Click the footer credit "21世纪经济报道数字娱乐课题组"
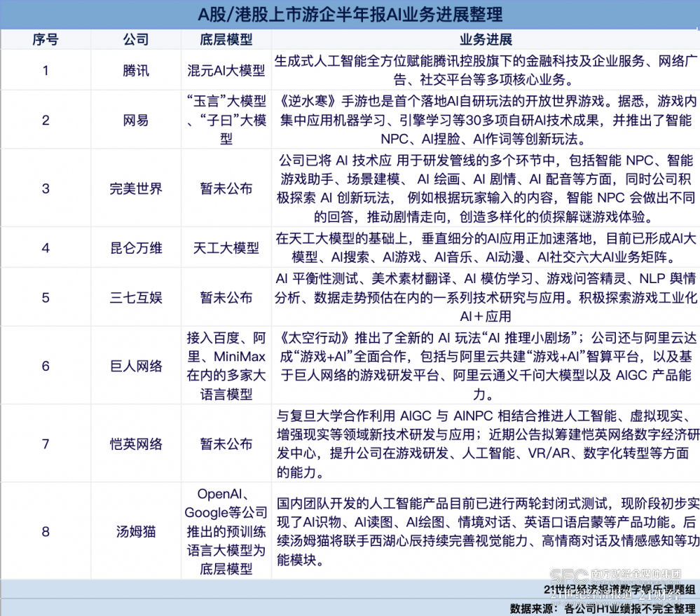Screen dimensions: 700x616 [x=619, y=589]
